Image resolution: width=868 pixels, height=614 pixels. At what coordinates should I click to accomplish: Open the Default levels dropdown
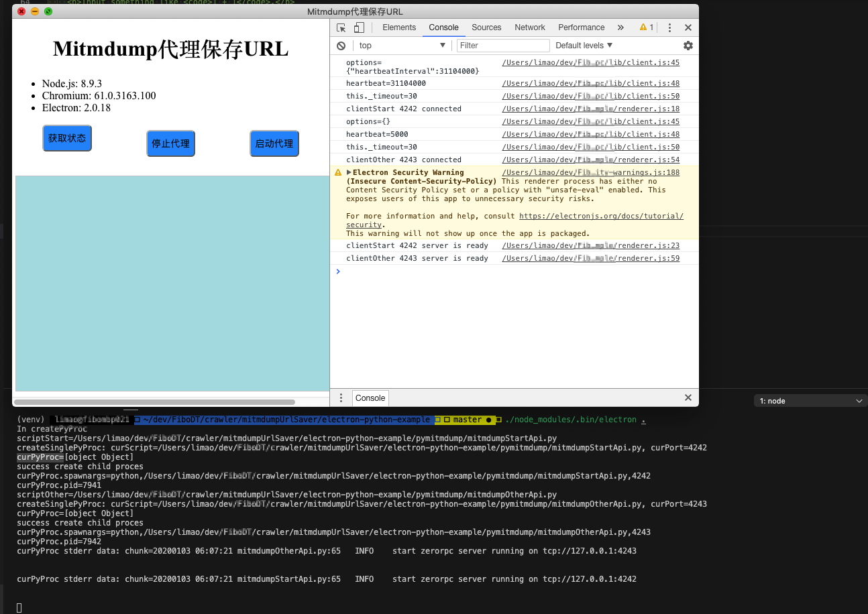tap(584, 46)
